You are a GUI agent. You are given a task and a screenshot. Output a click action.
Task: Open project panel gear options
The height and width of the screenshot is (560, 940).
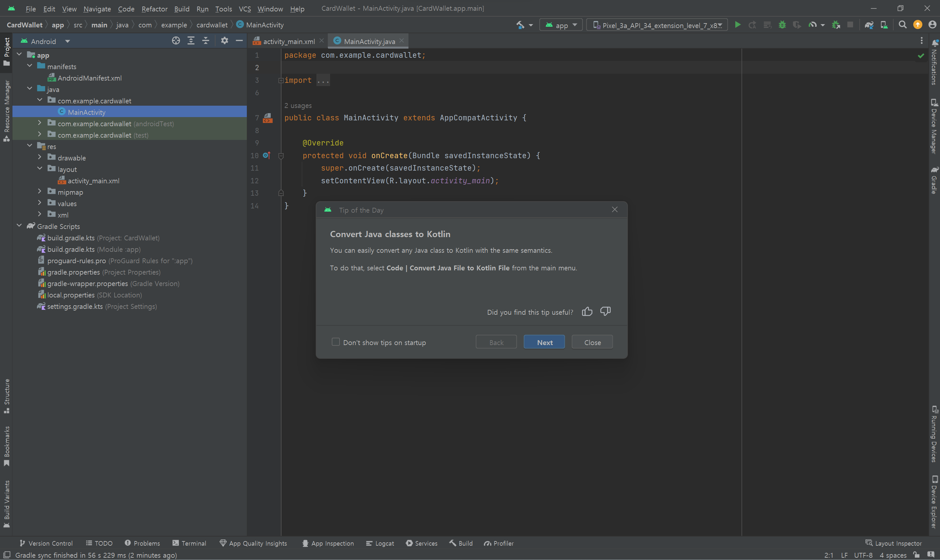pyautogui.click(x=224, y=41)
